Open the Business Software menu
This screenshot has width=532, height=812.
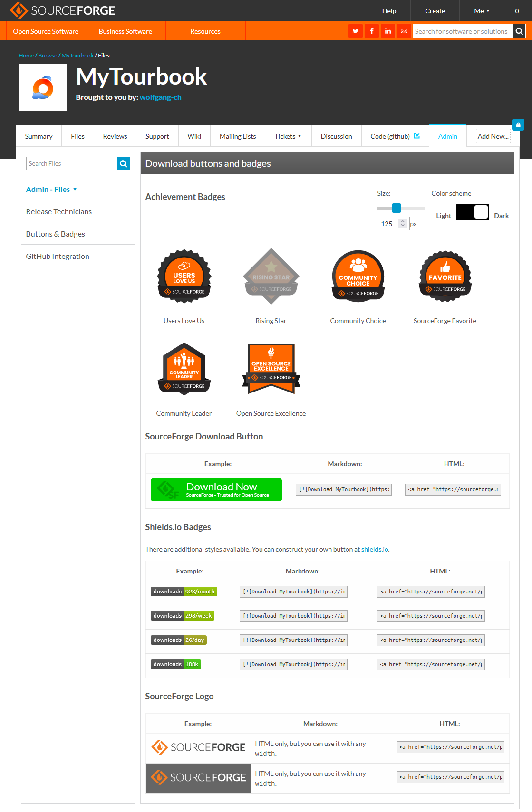[126, 31]
